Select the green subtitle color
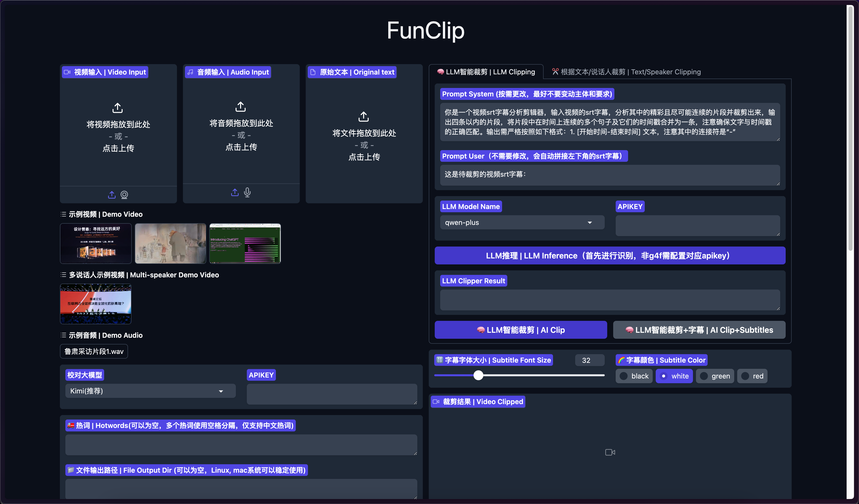Viewport: 859px width, 504px height. tap(715, 376)
